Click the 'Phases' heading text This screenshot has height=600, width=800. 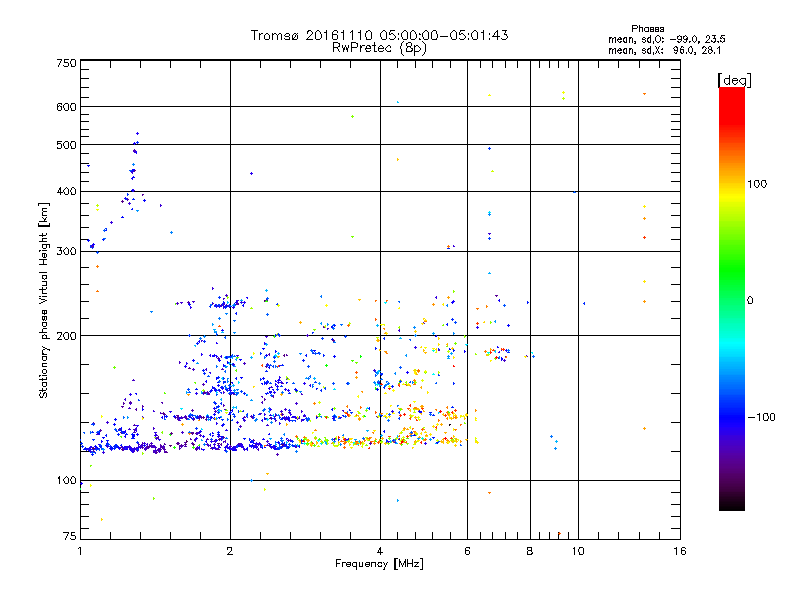point(647,29)
